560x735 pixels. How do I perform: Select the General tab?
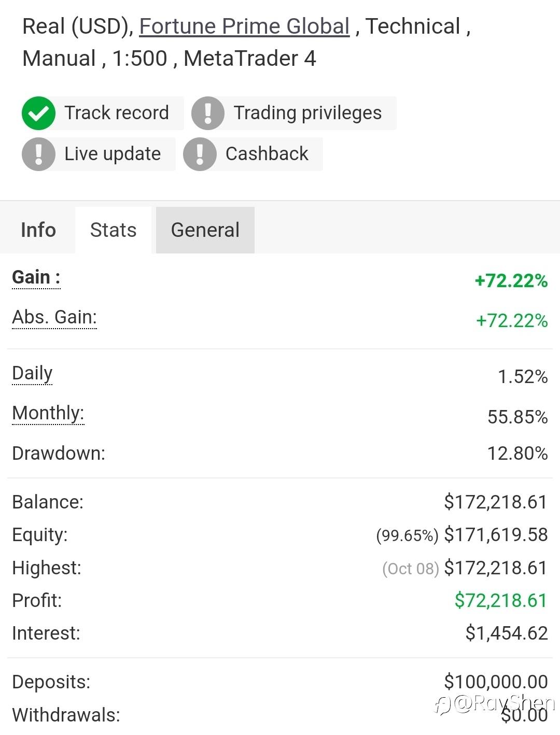pyautogui.click(x=205, y=230)
